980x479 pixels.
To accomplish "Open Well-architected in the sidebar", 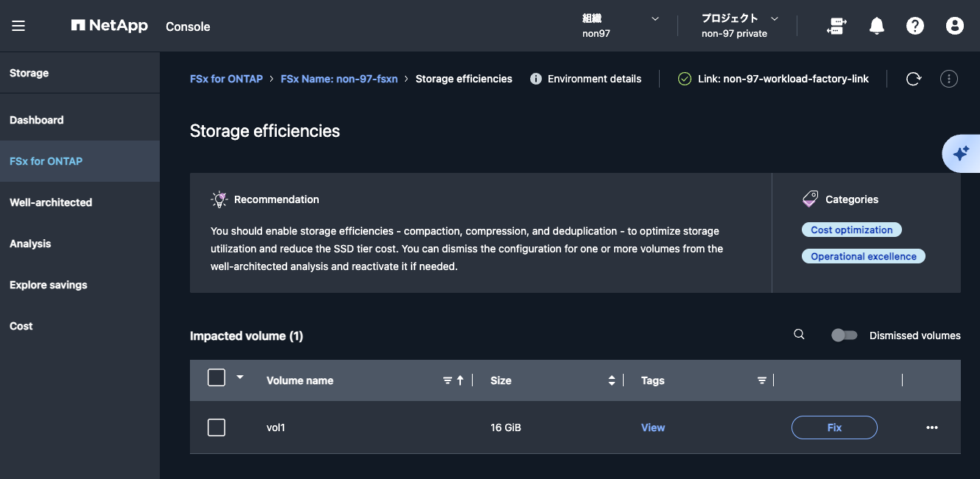I will pyautogui.click(x=80, y=202).
